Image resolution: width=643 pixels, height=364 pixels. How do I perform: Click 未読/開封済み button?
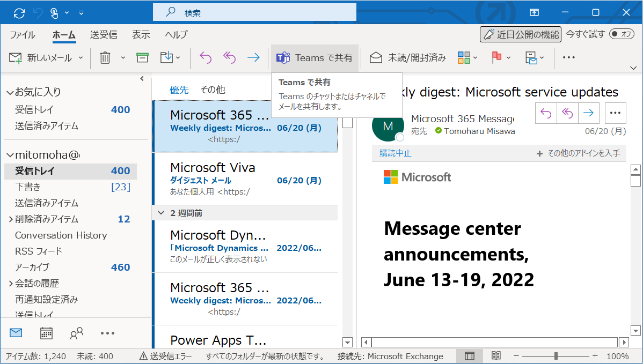pyautogui.click(x=407, y=58)
